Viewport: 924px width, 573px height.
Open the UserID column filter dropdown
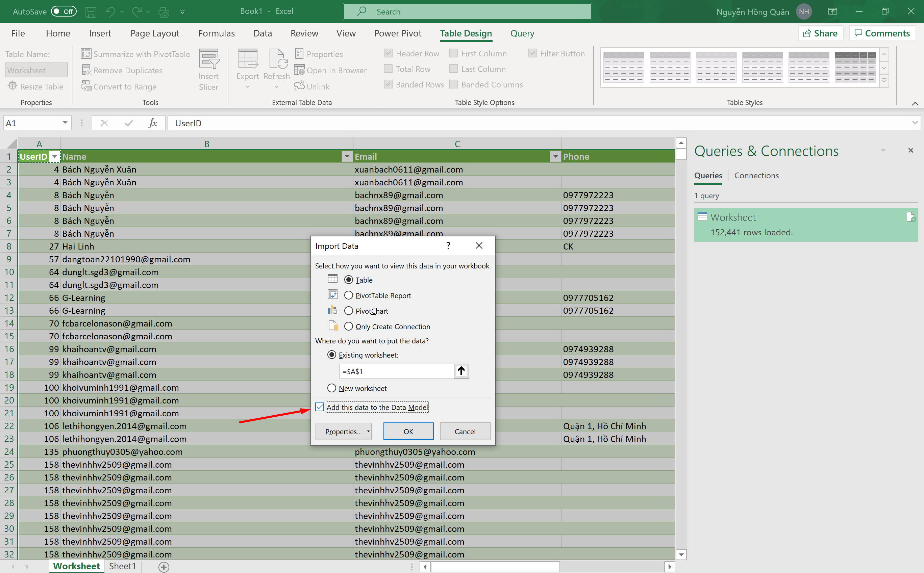pos(55,157)
